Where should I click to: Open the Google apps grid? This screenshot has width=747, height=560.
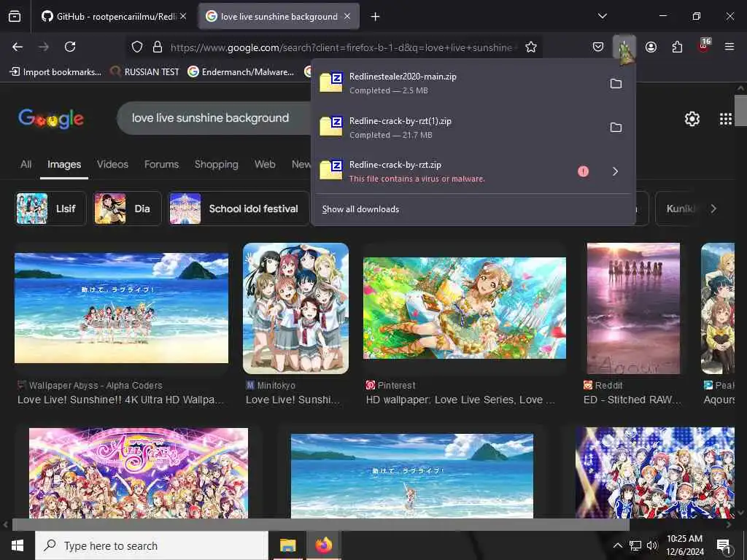pyautogui.click(x=726, y=119)
